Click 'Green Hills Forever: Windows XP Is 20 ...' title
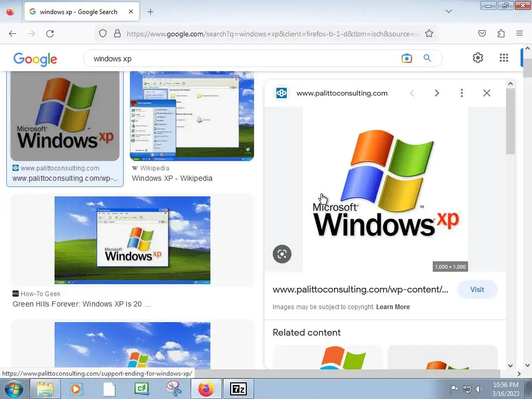Screen dimensions: 532x399 point(82,304)
